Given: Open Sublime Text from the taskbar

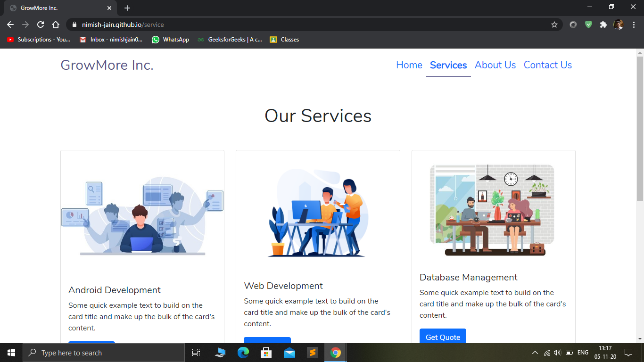Looking at the screenshot, I should click(312, 353).
